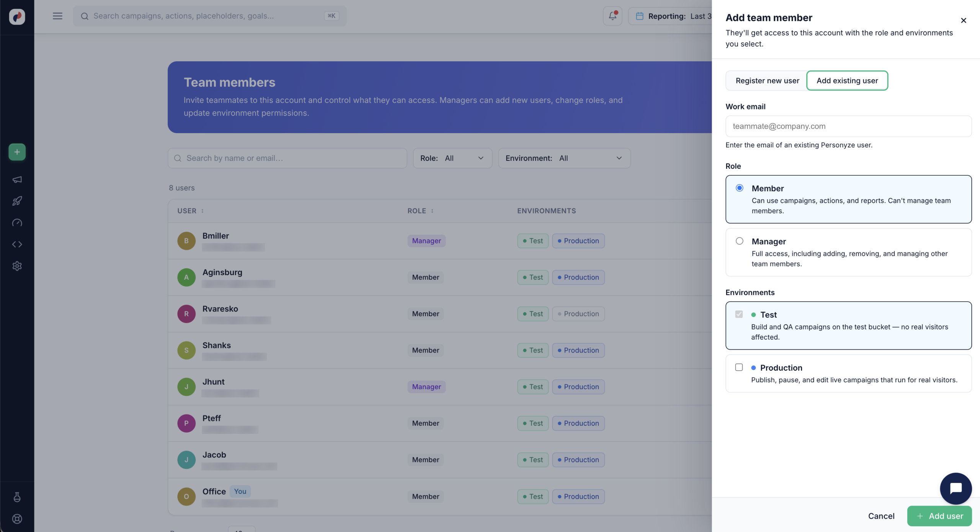This screenshot has height=532, width=980.
Task: Click the 8 users count text
Action: point(182,188)
